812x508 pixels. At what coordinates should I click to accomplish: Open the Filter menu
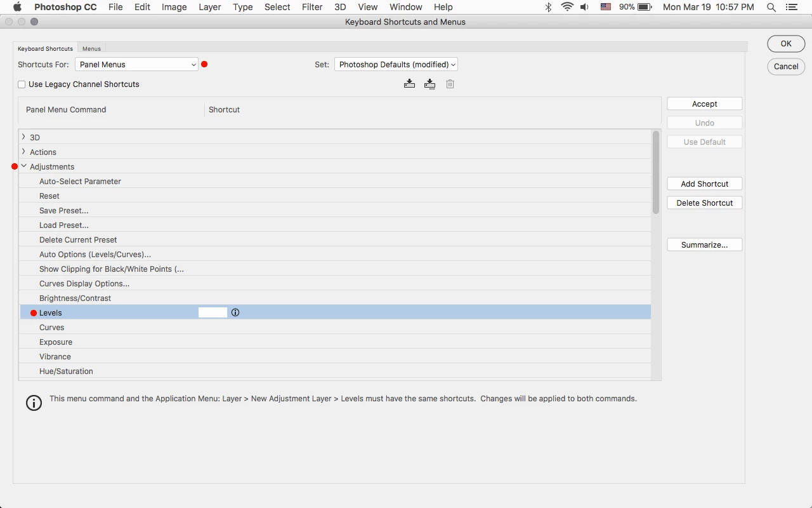coord(312,7)
